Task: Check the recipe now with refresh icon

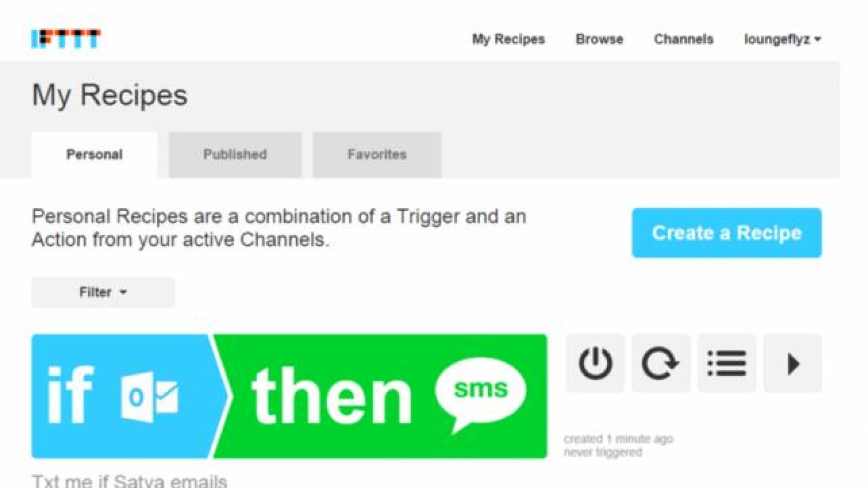Action: pos(661,363)
